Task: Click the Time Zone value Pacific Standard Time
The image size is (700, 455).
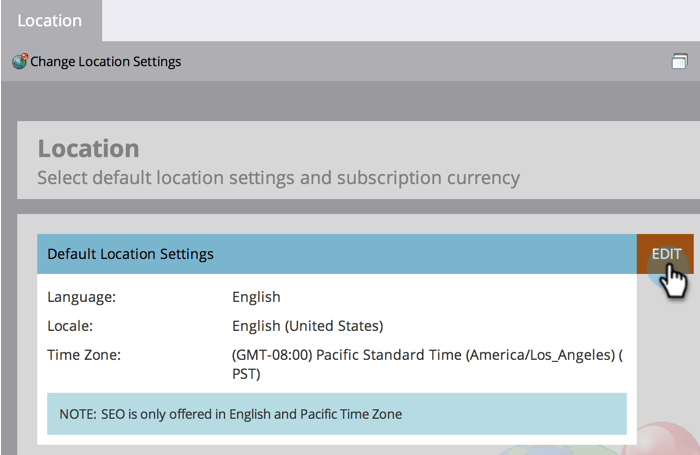Action: click(x=427, y=364)
